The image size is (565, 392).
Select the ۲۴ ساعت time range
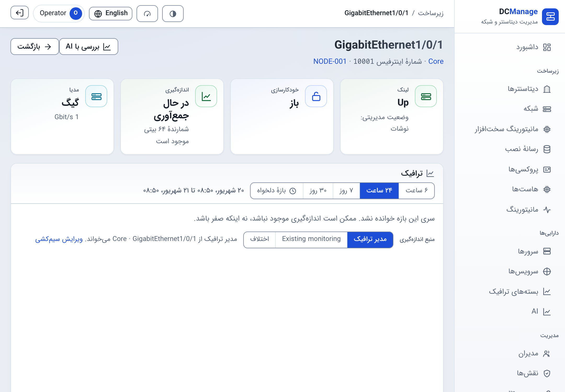(x=379, y=191)
